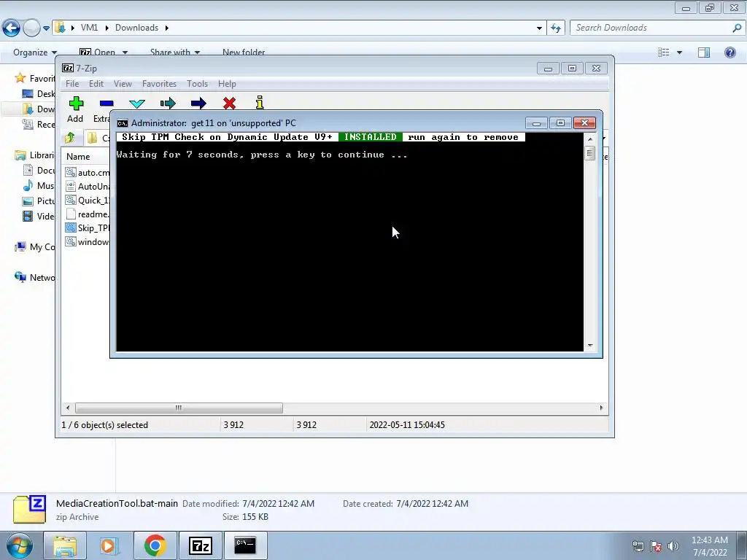
Task: Click the 7-Zip Test checkmark icon
Action: pos(137,104)
